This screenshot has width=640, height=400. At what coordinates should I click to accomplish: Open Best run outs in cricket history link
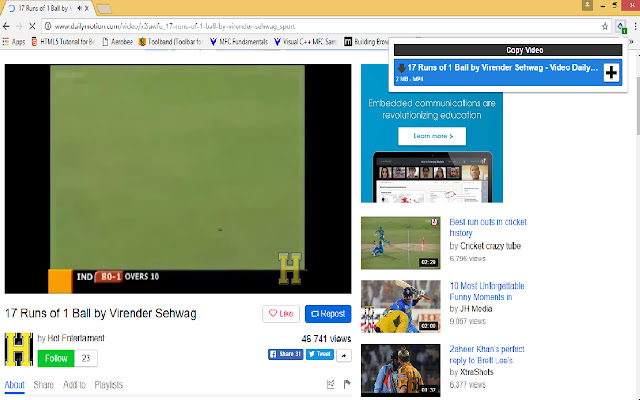click(488, 227)
